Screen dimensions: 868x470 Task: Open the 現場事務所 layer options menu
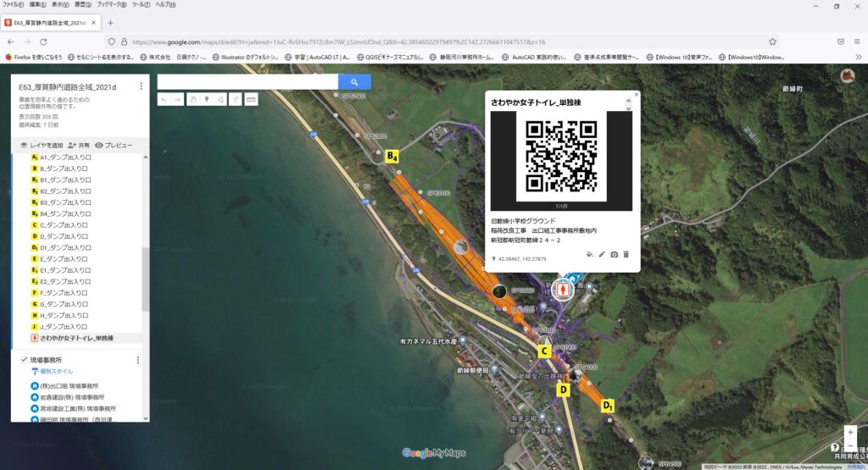tap(137, 360)
